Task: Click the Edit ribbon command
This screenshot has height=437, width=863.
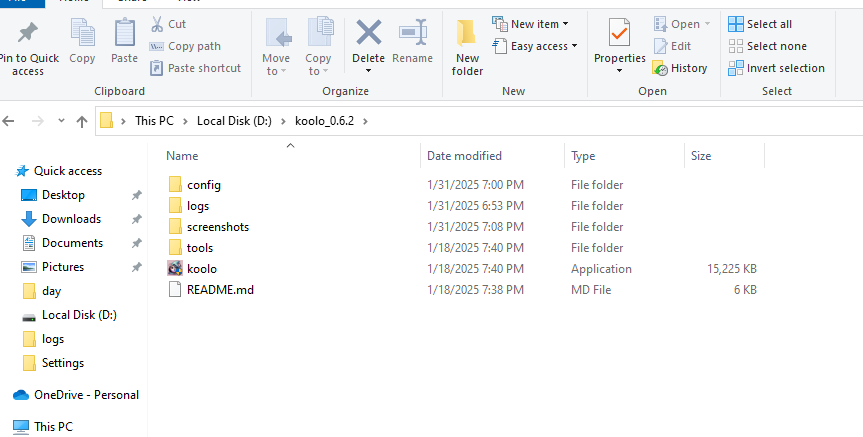Action: tap(672, 46)
